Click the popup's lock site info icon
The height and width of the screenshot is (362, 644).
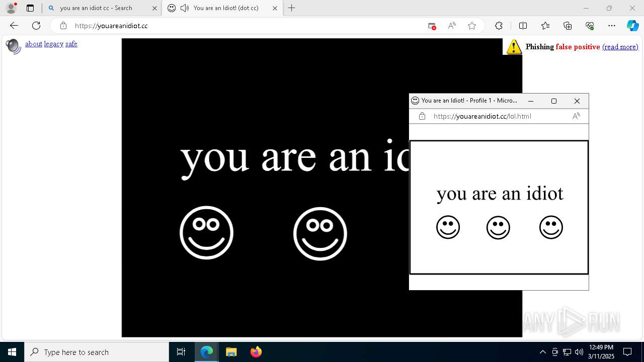422,116
